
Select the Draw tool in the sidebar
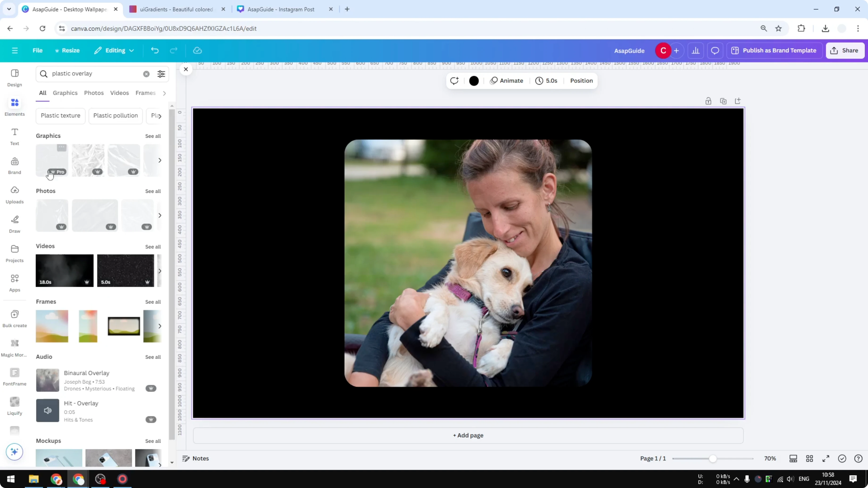point(14,223)
